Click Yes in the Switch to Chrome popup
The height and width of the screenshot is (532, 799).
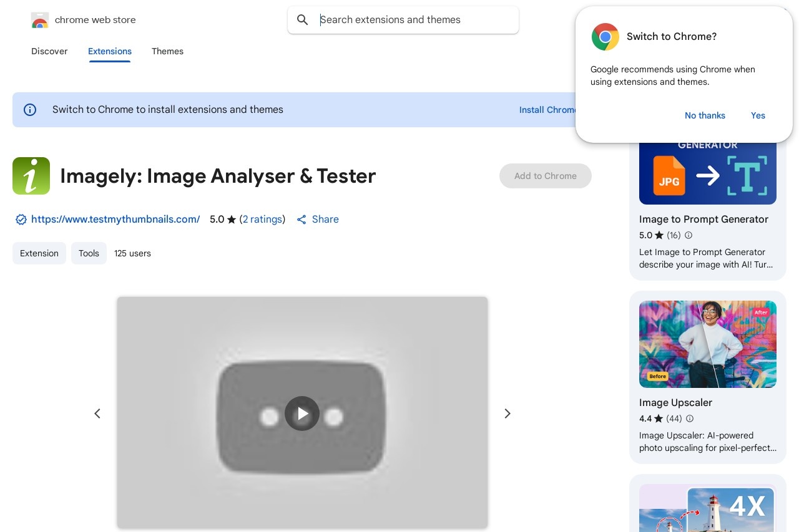tap(758, 115)
